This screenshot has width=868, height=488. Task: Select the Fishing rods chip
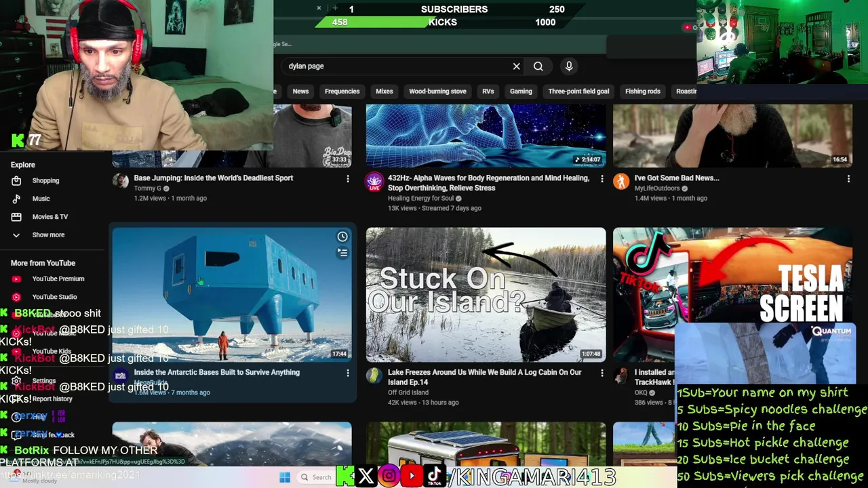pos(643,91)
